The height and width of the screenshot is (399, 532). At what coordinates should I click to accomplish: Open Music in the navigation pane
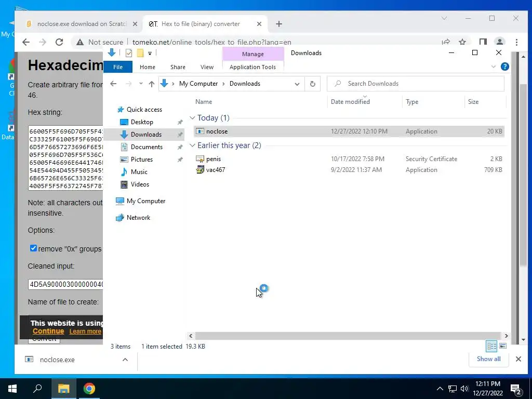click(139, 171)
